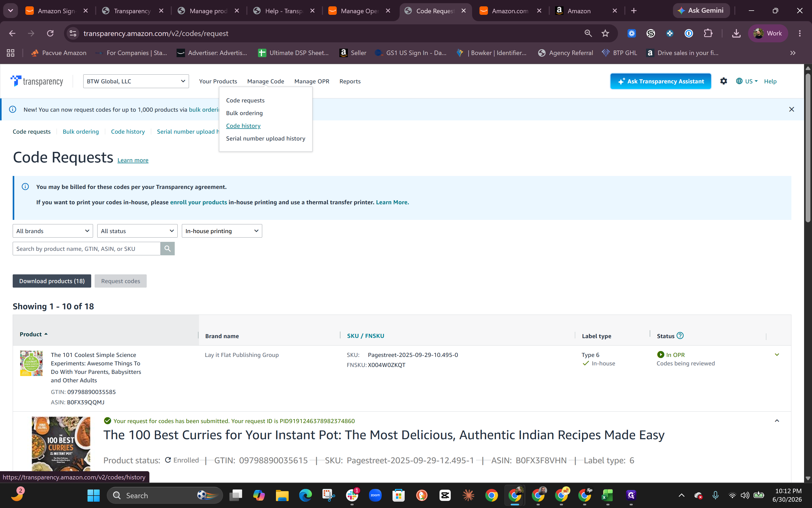812x508 pixels.
Task: Open the In-house printing filter dropdown
Action: [222, 231]
